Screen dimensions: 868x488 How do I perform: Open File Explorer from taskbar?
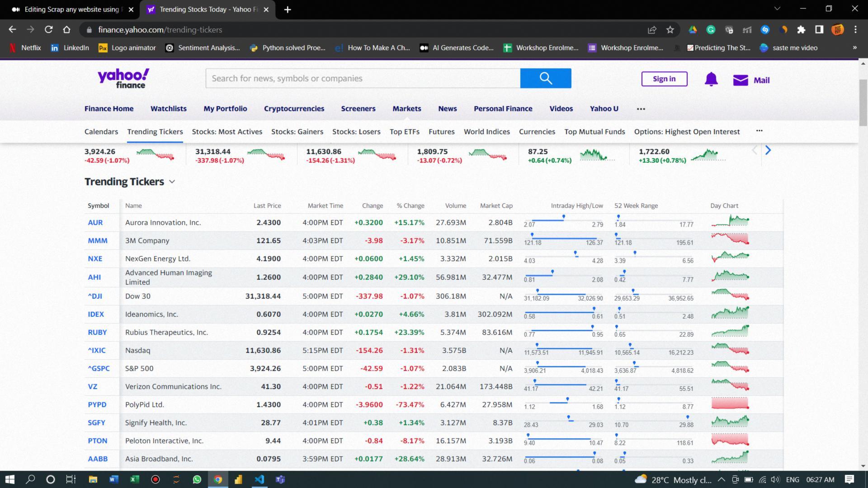[93, 479]
